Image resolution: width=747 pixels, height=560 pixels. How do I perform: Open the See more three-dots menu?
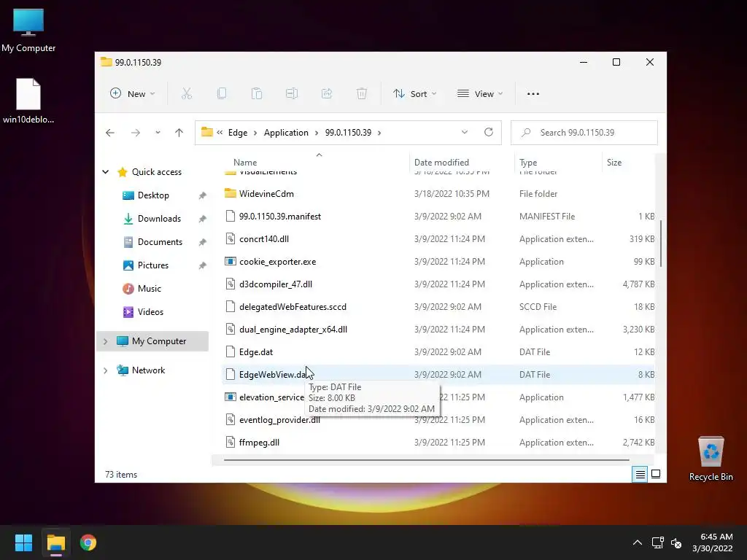[x=533, y=94]
